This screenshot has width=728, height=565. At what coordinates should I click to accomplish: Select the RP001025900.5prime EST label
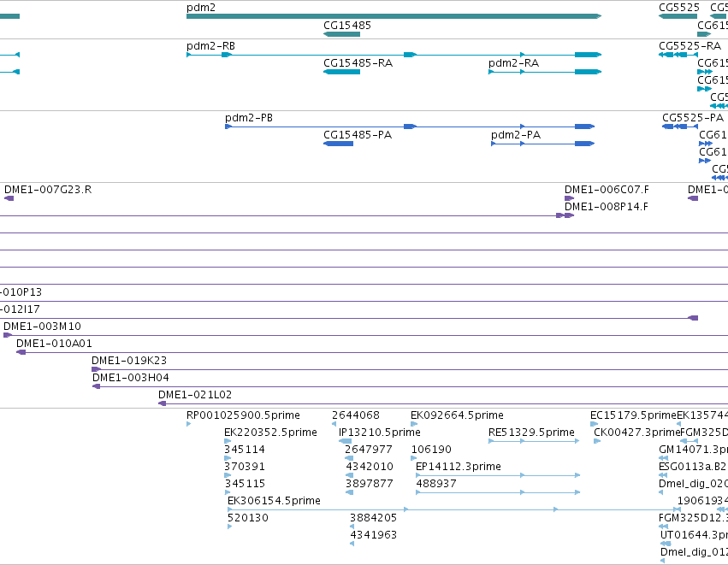coord(243,415)
